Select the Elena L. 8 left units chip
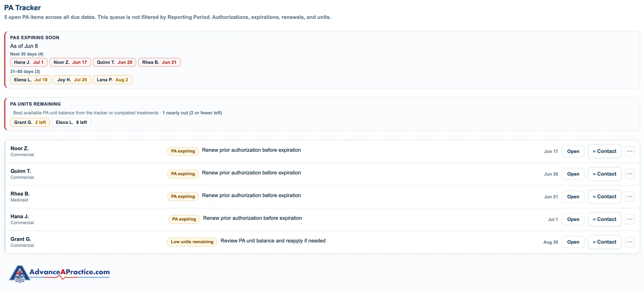 71,122
